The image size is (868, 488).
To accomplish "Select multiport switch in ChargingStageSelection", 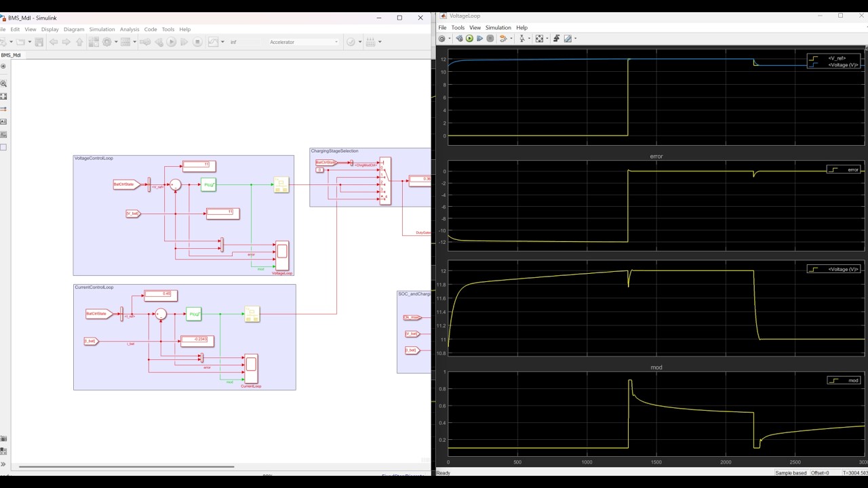I will pyautogui.click(x=385, y=181).
